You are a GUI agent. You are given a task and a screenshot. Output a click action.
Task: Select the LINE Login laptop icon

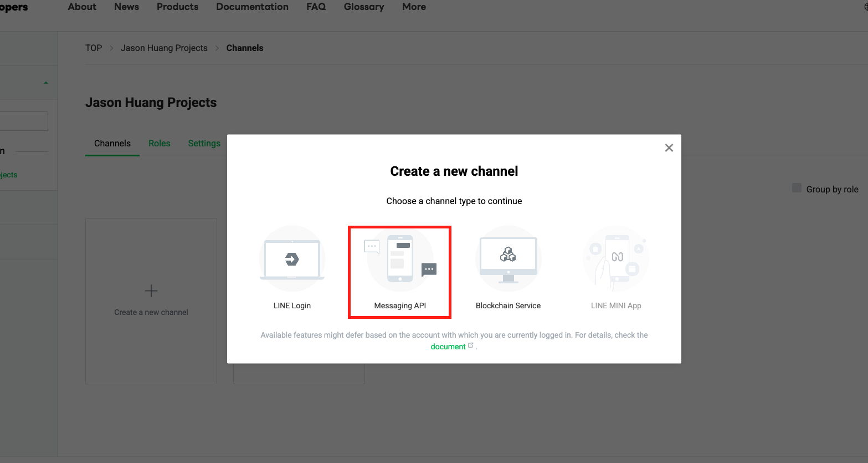point(292,260)
